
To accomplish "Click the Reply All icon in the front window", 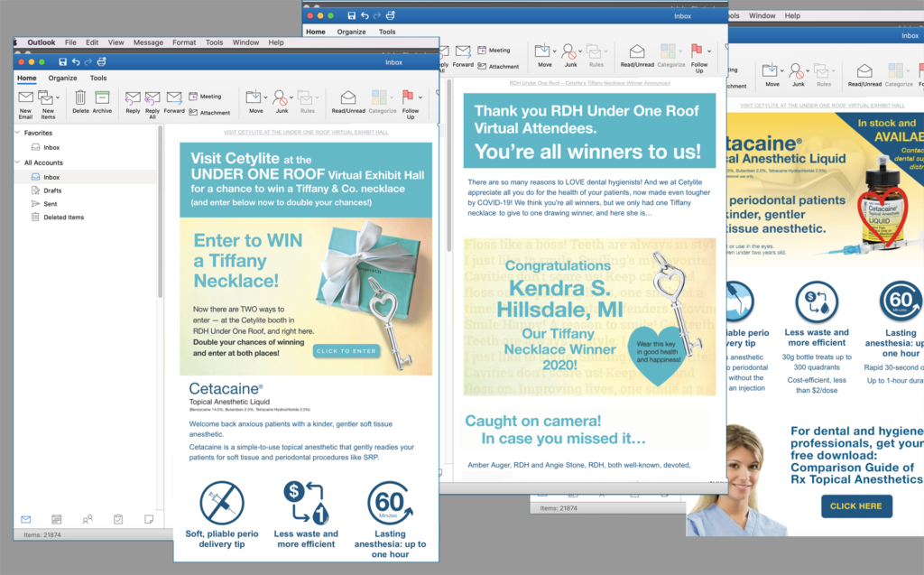I will click(x=152, y=105).
